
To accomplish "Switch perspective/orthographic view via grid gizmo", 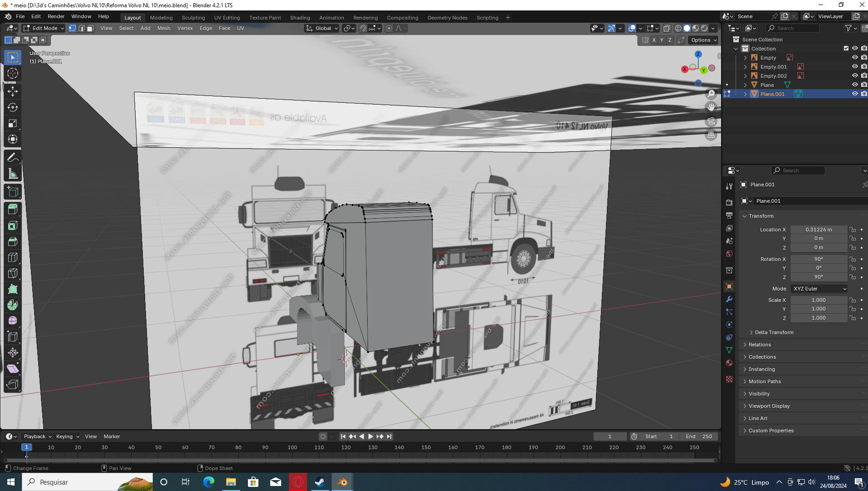I will coord(711,135).
